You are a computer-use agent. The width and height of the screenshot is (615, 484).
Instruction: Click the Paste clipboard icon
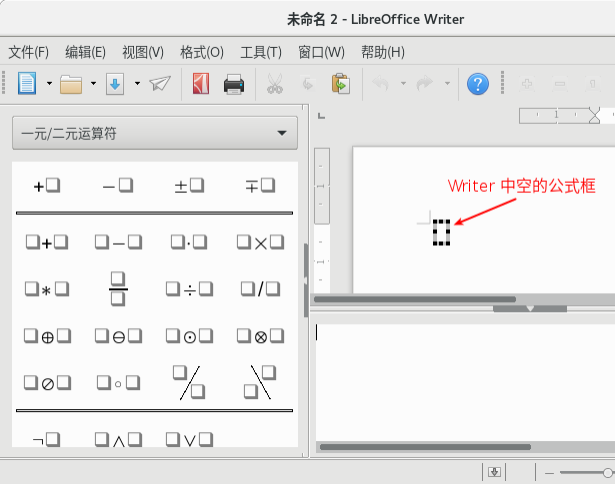click(x=340, y=83)
